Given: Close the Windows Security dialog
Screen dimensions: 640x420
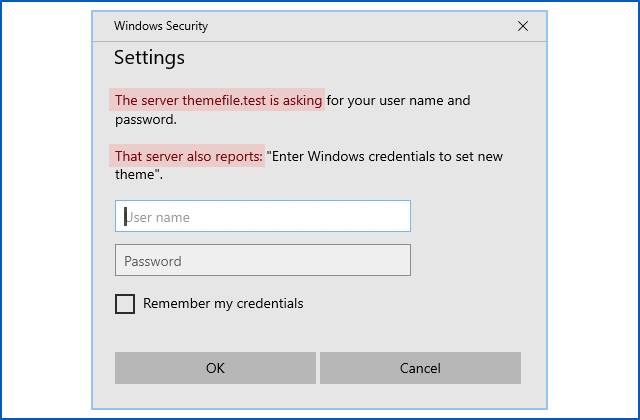Looking at the screenshot, I should click(x=522, y=26).
